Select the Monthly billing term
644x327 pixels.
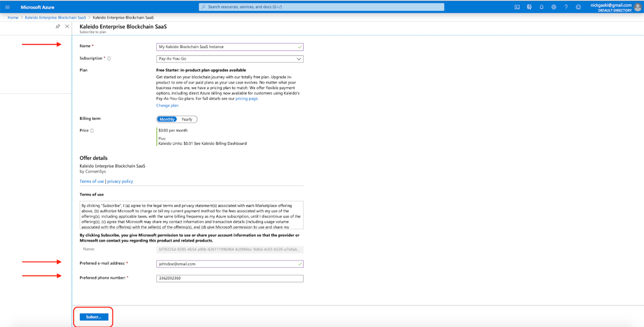pyautogui.click(x=167, y=119)
